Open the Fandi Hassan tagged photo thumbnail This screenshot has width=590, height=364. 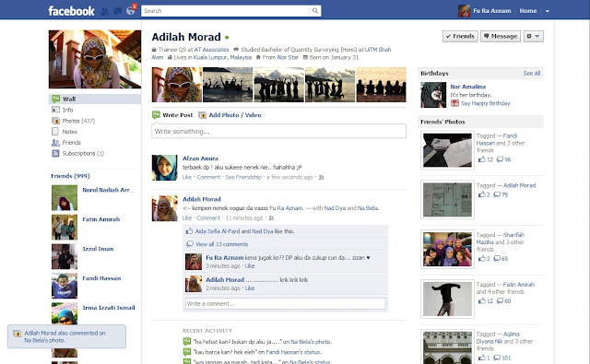tap(447, 150)
